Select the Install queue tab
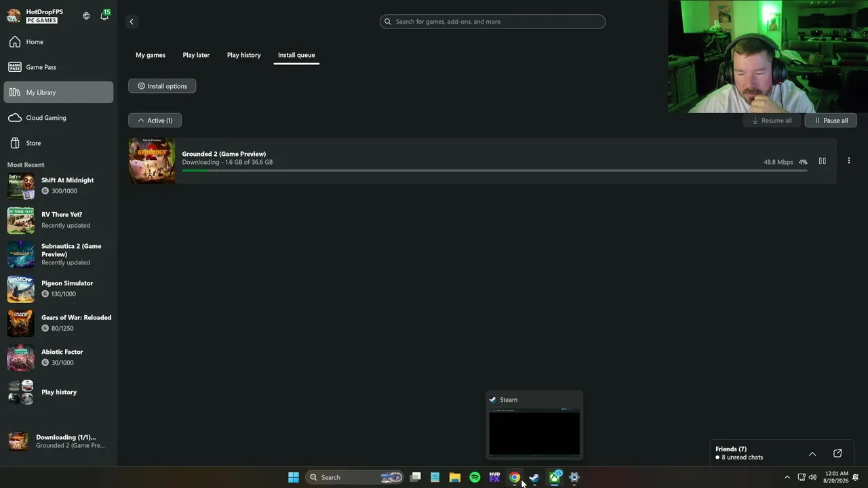 (x=296, y=55)
